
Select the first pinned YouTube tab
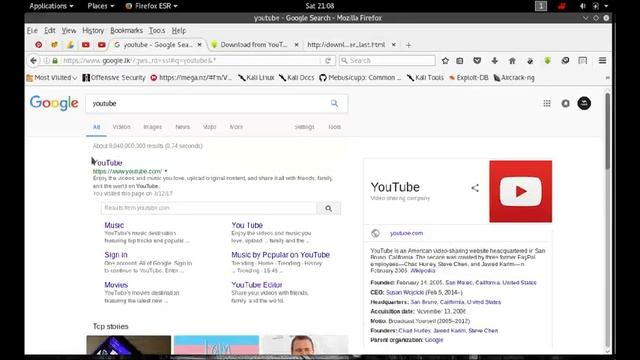pyautogui.click(x=86, y=44)
